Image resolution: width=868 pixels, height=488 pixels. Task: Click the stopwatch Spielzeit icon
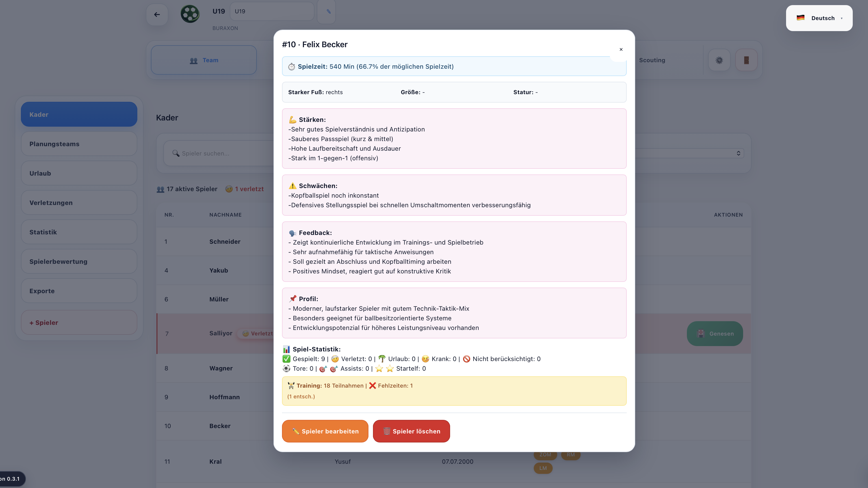(x=292, y=67)
